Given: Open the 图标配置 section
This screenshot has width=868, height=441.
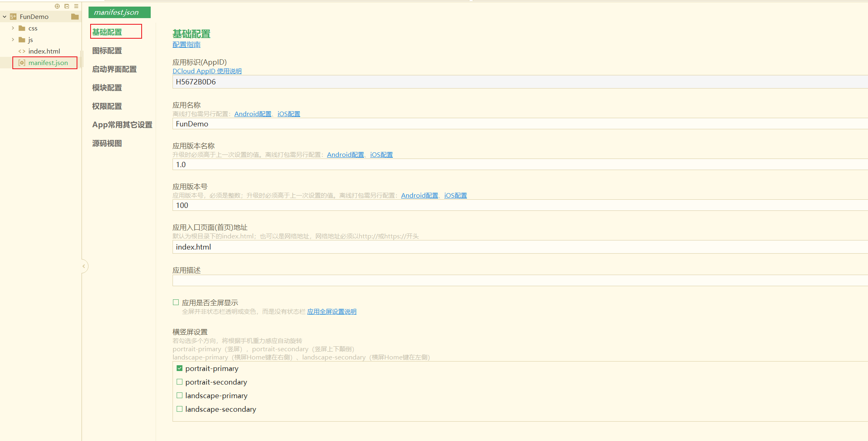Looking at the screenshot, I should tap(107, 51).
